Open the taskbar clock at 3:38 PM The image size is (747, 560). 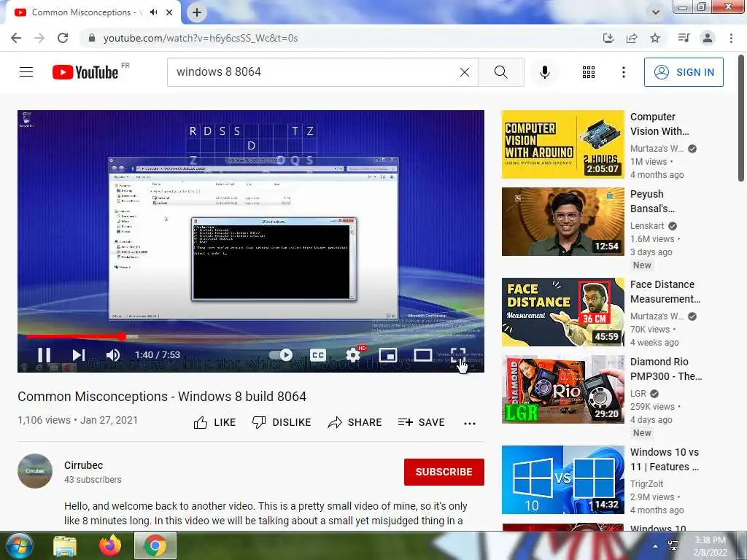pos(710,546)
